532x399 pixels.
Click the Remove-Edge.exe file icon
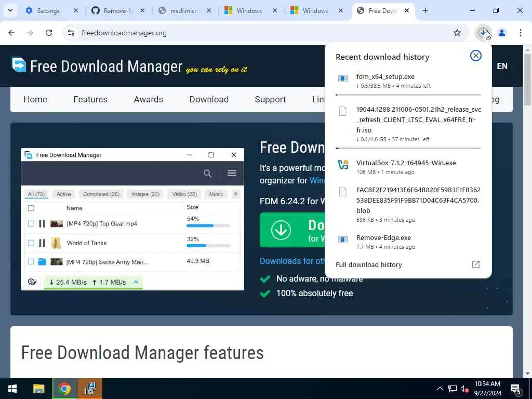point(343,239)
